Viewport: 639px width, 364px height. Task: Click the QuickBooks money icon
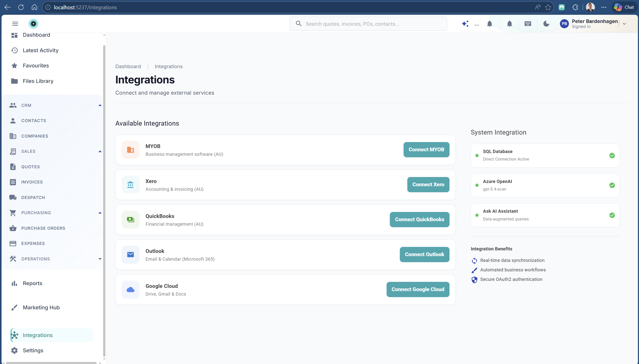131,220
